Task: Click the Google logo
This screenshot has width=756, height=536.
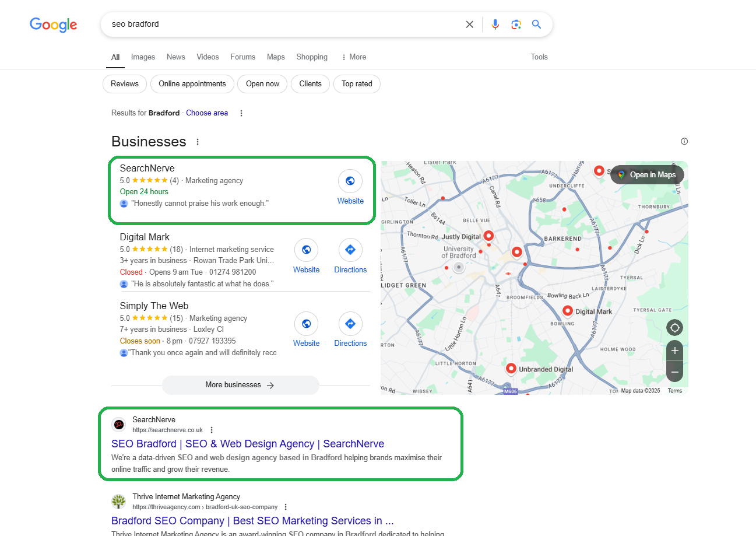Action: 54,24
